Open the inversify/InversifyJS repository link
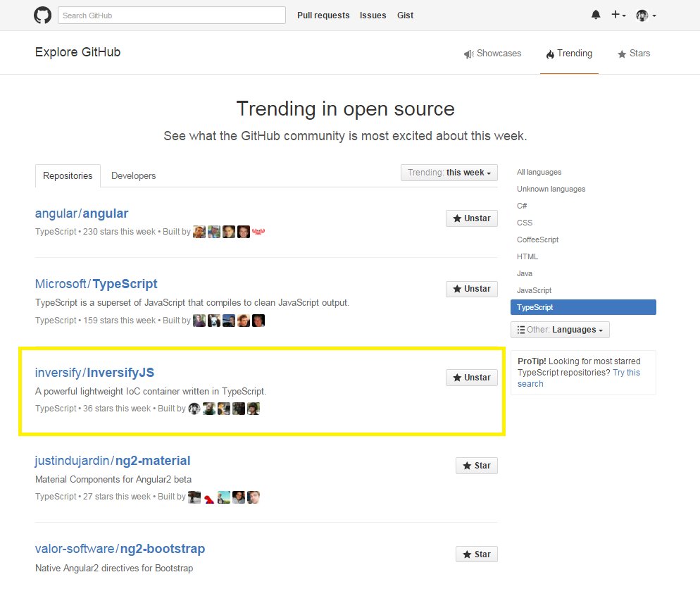 pyautogui.click(x=94, y=373)
